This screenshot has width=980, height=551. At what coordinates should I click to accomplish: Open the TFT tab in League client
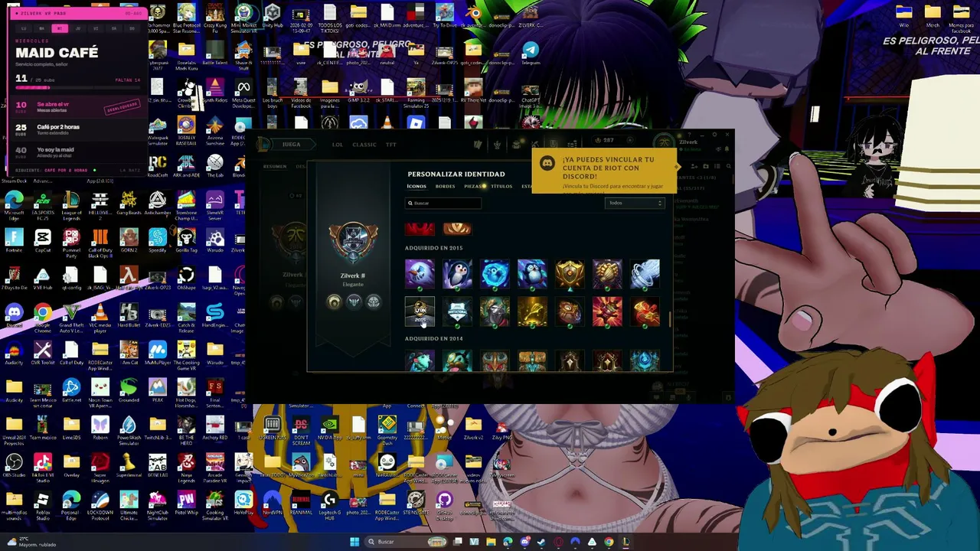pos(391,145)
